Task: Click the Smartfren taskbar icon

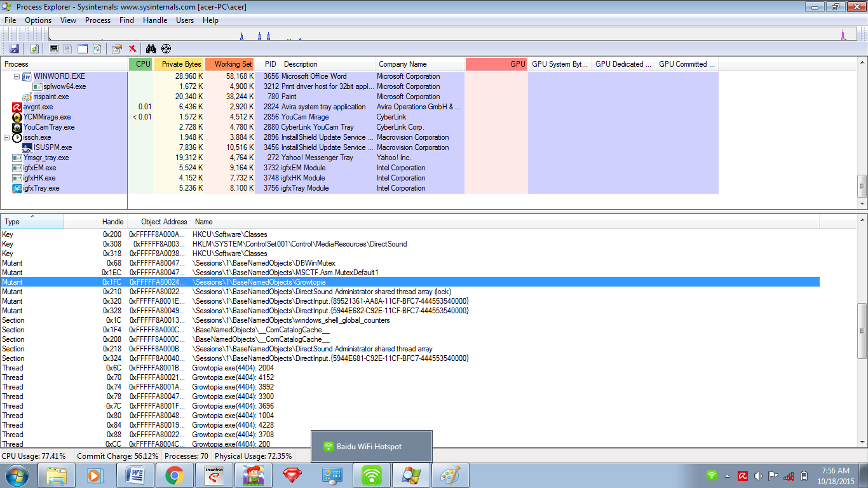Action: coord(214,475)
